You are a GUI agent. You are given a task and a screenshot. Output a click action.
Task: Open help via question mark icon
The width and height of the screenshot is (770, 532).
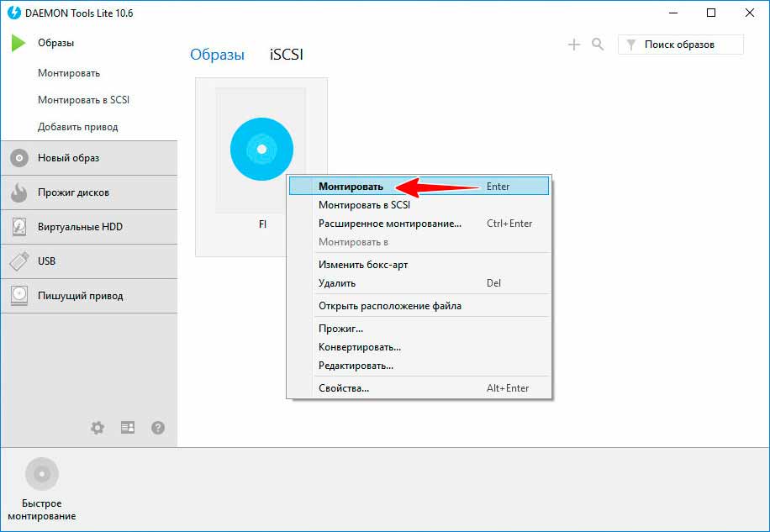[158, 428]
